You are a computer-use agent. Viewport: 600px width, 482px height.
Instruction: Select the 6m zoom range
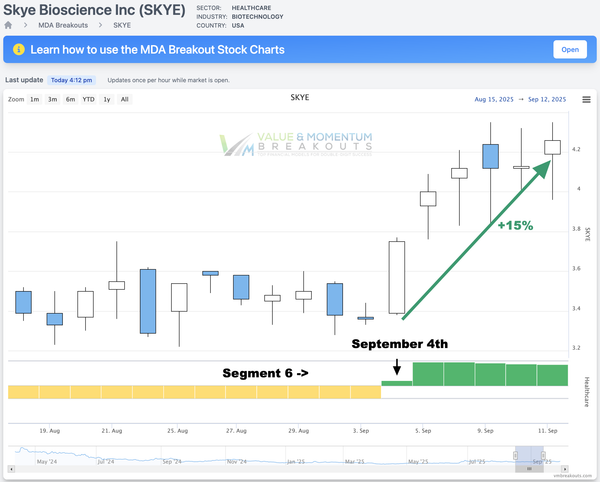click(70, 100)
